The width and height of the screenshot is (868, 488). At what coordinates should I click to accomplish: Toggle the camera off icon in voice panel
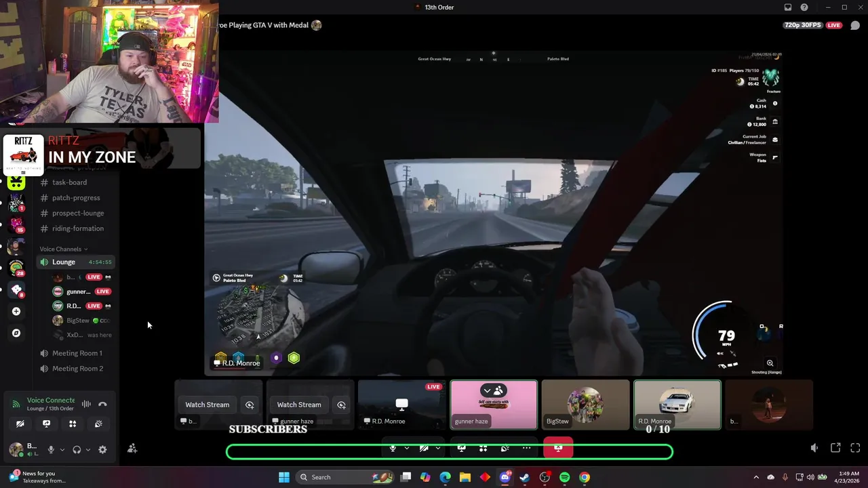(x=20, y=424)
